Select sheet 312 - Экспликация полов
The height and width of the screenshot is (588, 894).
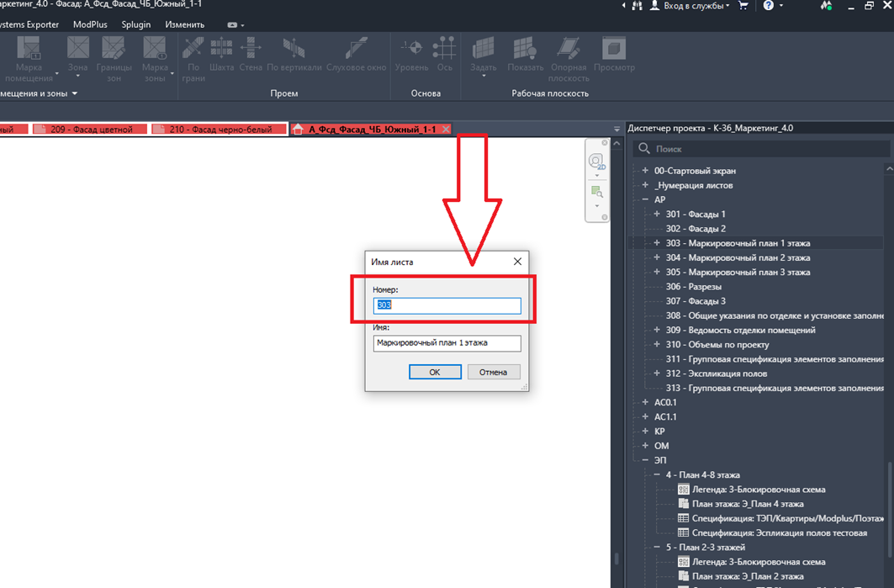point(716,373)
